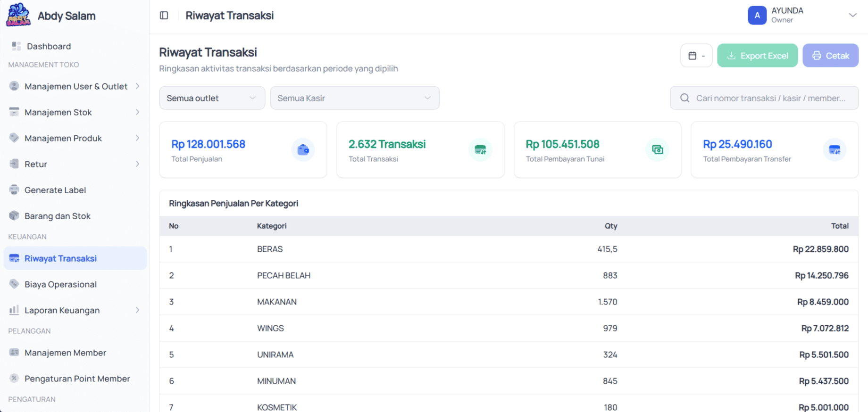
Task: Focus the transaction search field
Action: click(764, 98)
